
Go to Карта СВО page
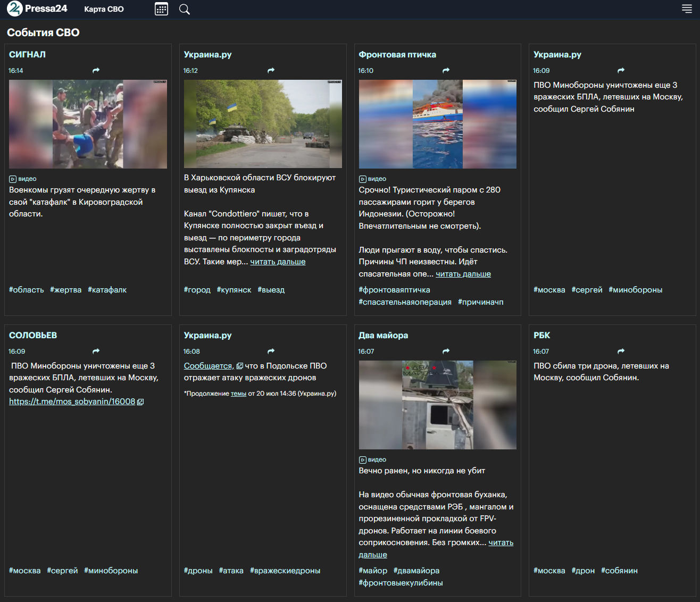[x=104, y=9]
